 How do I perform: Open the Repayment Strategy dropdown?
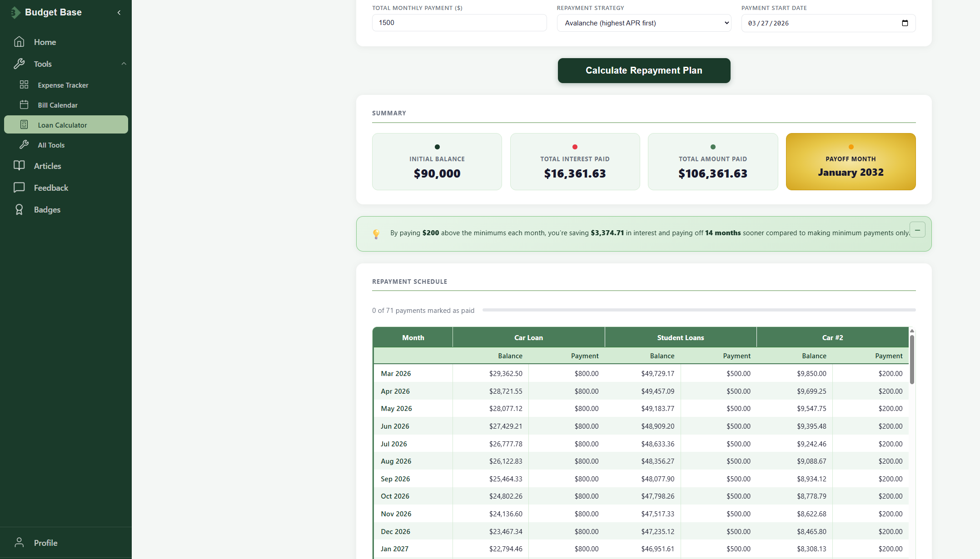click(x=644, y=23)
